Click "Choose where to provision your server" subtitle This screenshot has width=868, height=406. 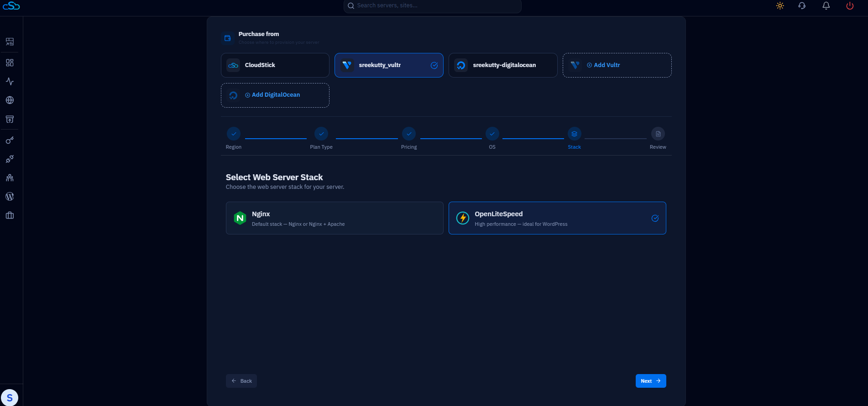tap(279, 42)
